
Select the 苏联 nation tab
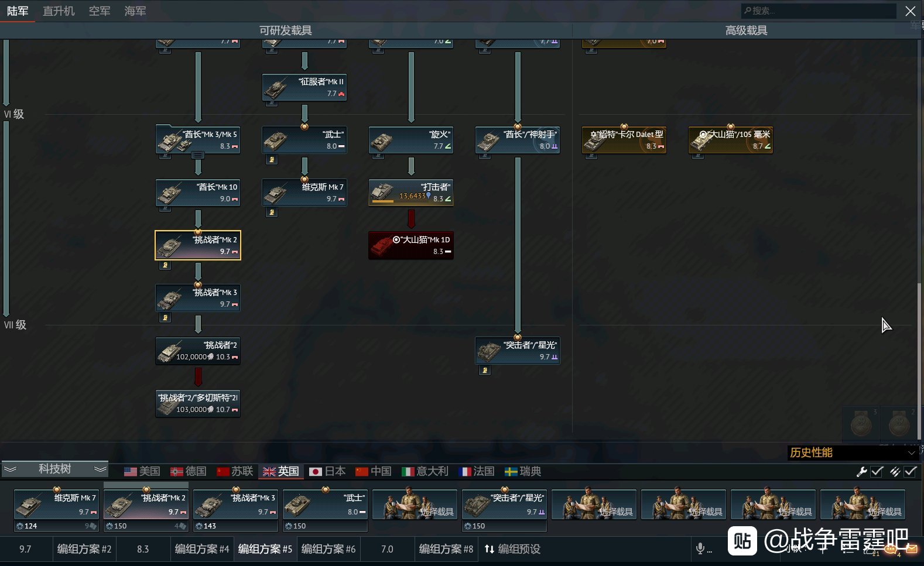[235, 471]
